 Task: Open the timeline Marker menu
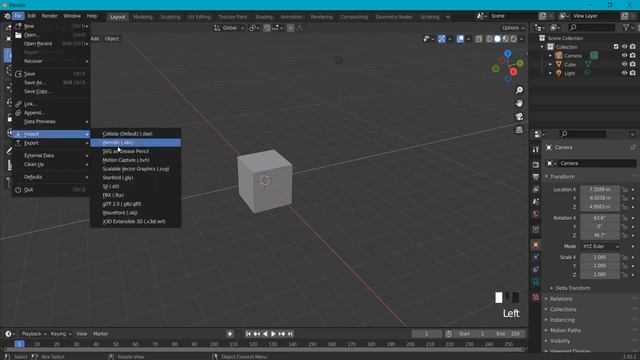click(100, 334)
